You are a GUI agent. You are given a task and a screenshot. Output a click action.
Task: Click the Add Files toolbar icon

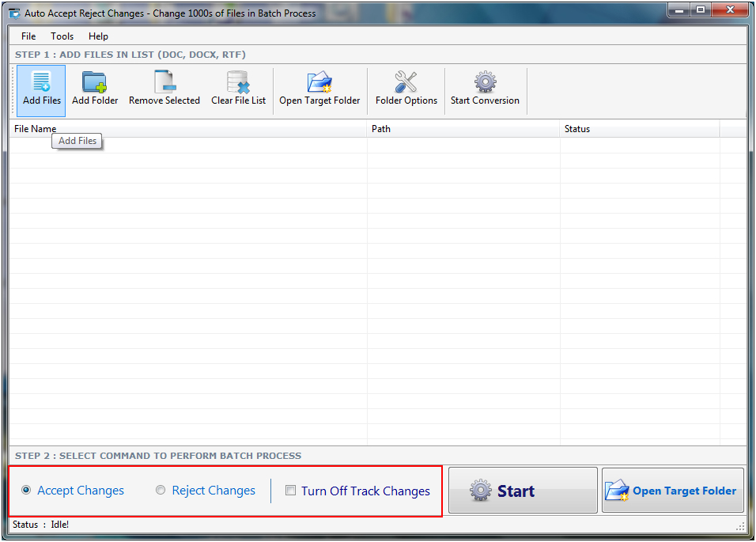click(41, 82)
